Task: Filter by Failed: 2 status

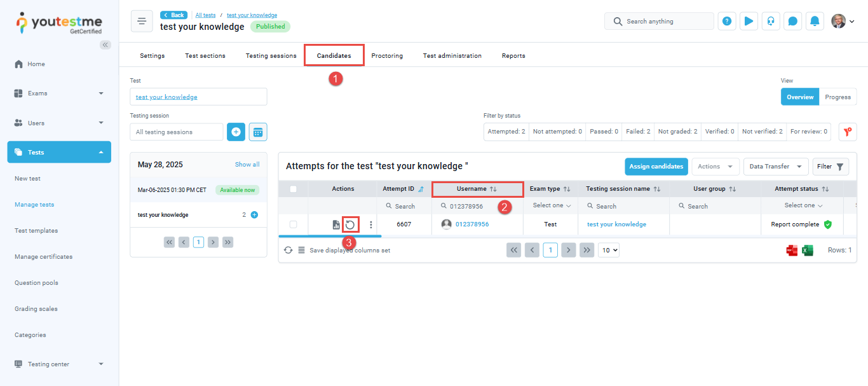Action: pyautogui.click(x=638, y=132)
